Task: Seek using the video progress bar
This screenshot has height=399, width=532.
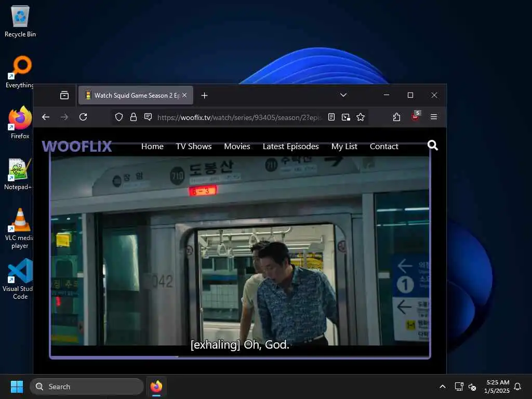Action: [240, 357]
